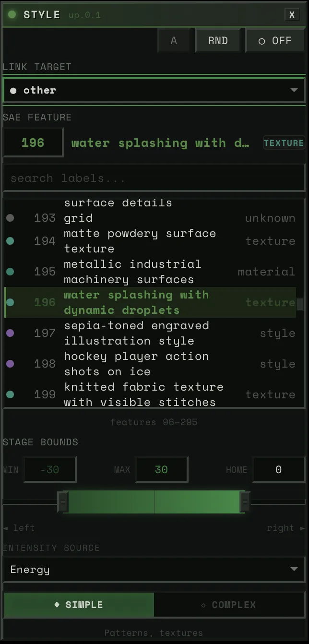The width and height of the screenshot is (309, 644).
Task: Click the search labels input field
Action: (x=154, y=178)
